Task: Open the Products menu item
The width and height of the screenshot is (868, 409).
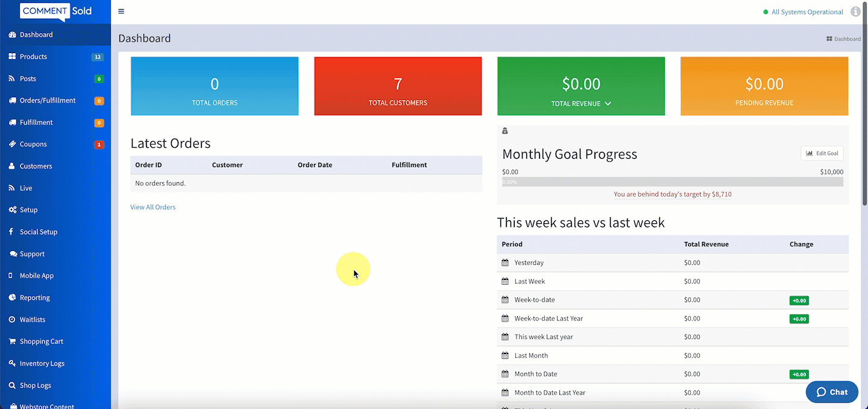Action: point(33,57)
